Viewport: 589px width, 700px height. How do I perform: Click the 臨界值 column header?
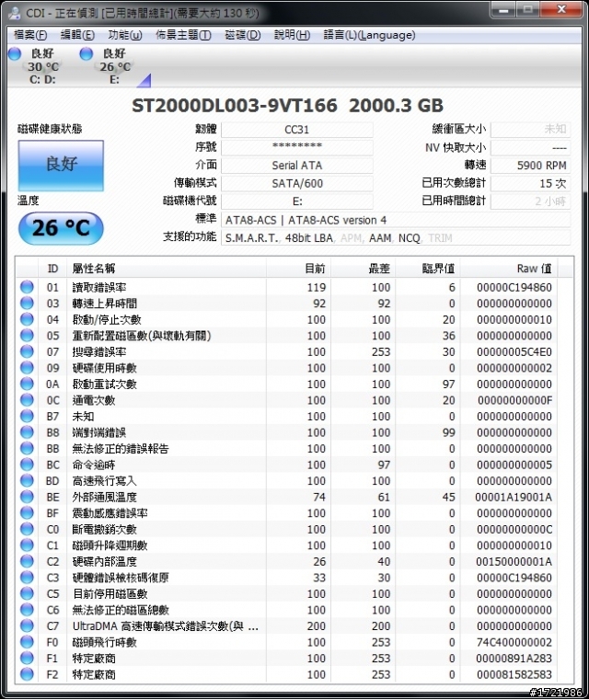point(428,269)
